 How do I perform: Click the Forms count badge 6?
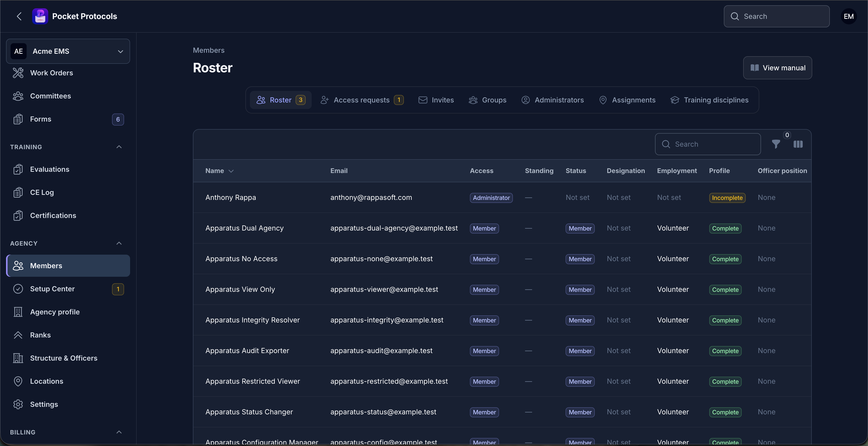118,119
